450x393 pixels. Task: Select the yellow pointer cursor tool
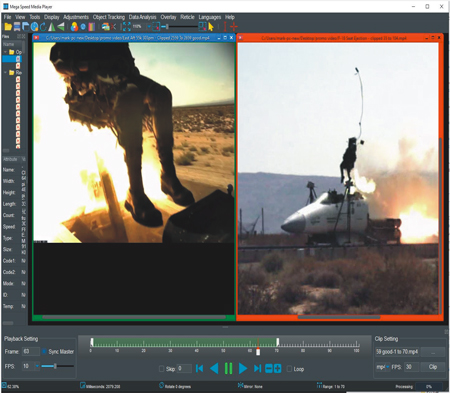(211, 27)
